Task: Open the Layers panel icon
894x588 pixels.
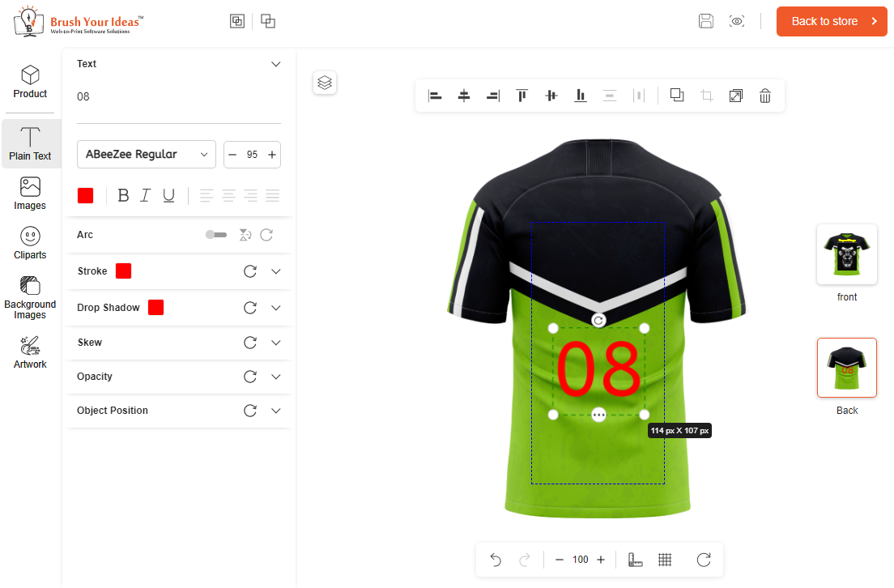Action: tap(325, 82)
